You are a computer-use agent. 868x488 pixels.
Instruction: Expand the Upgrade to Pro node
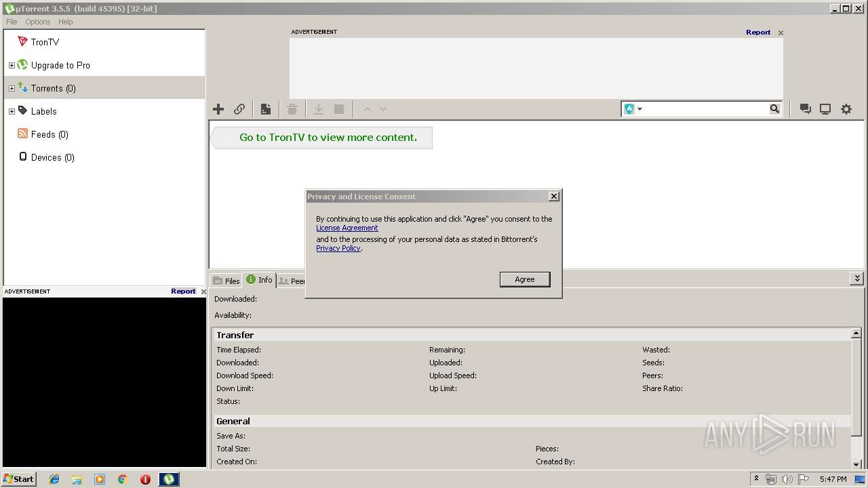[12, 66]
